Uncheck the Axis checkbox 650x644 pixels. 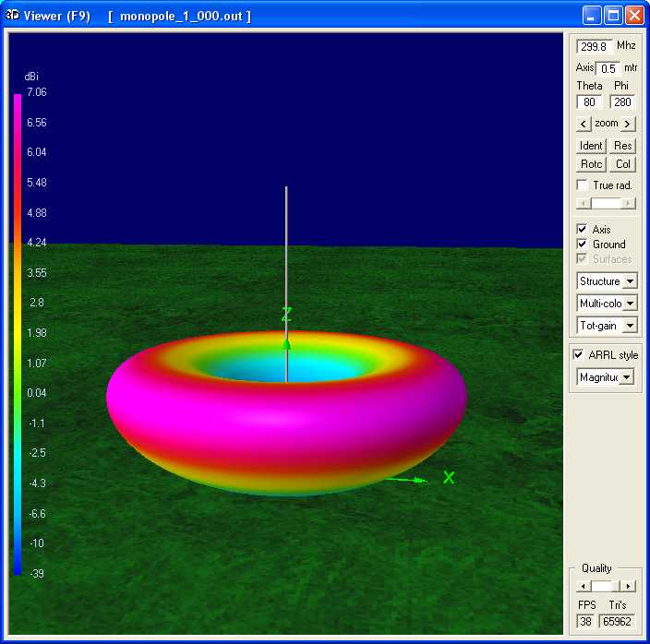[582, 229]
